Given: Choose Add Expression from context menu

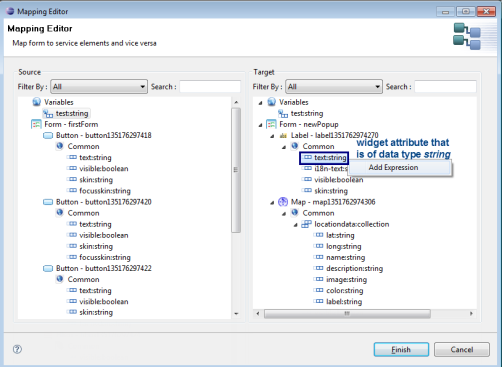Looking at the screenshot, I should pyautogui.click(x=393, y=167).
